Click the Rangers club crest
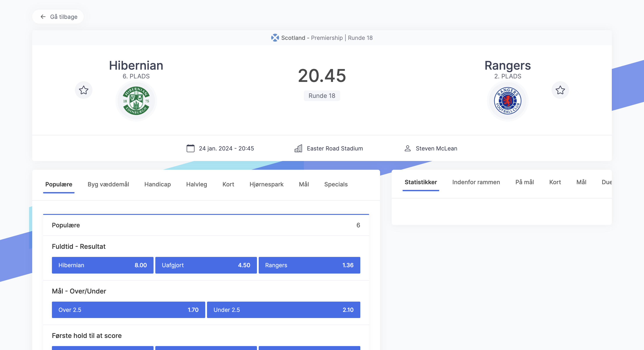The image size is (644, 350). pyautogui.click(x=508, y=101)
